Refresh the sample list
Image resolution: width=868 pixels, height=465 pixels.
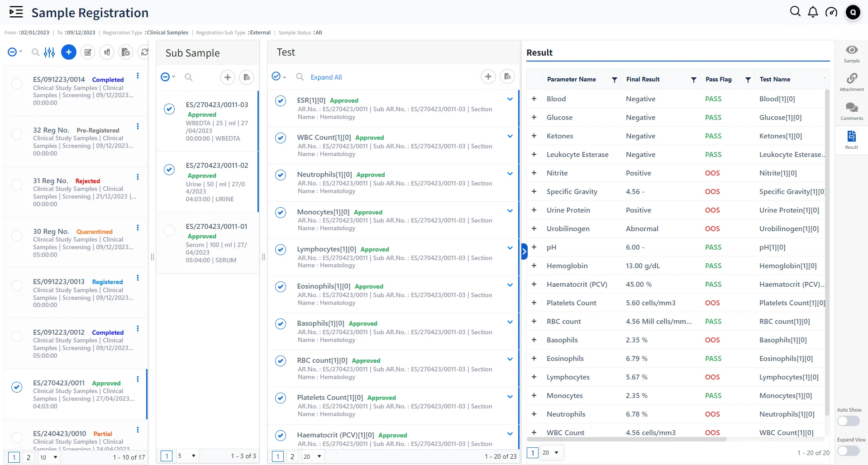click(144, 52)
